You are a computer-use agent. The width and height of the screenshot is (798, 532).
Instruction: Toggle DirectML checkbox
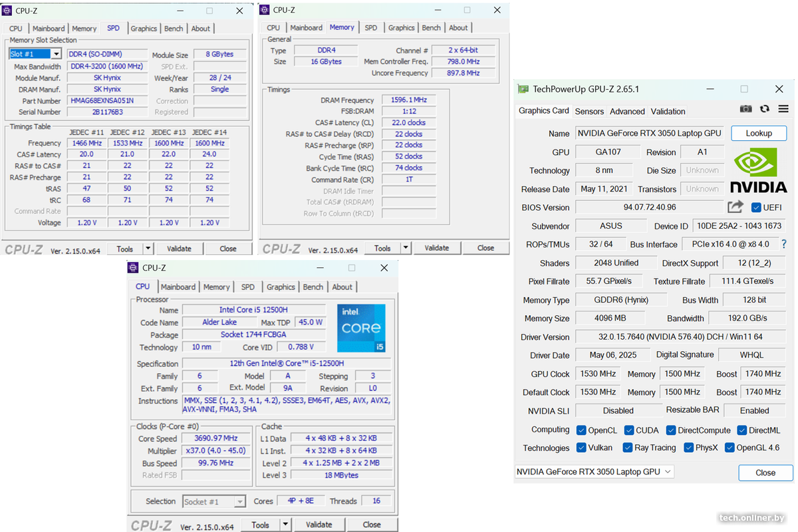[x=741, y=430]
